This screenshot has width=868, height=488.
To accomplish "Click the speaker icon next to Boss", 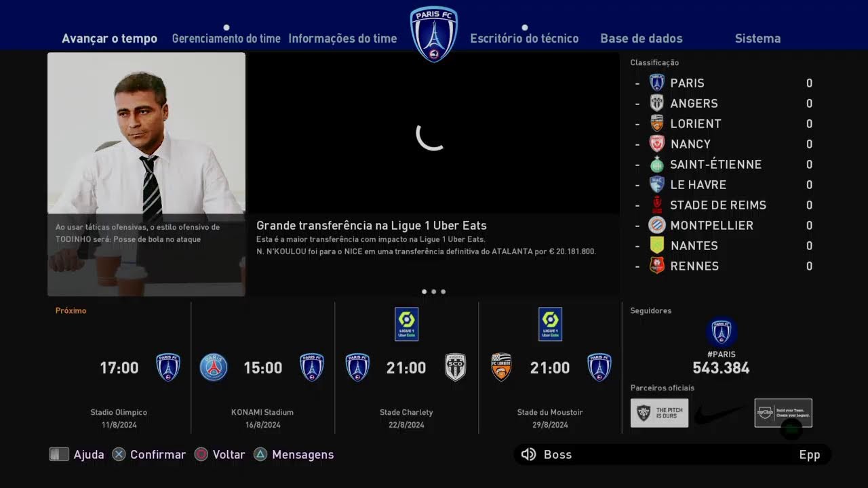I will 528,454.
